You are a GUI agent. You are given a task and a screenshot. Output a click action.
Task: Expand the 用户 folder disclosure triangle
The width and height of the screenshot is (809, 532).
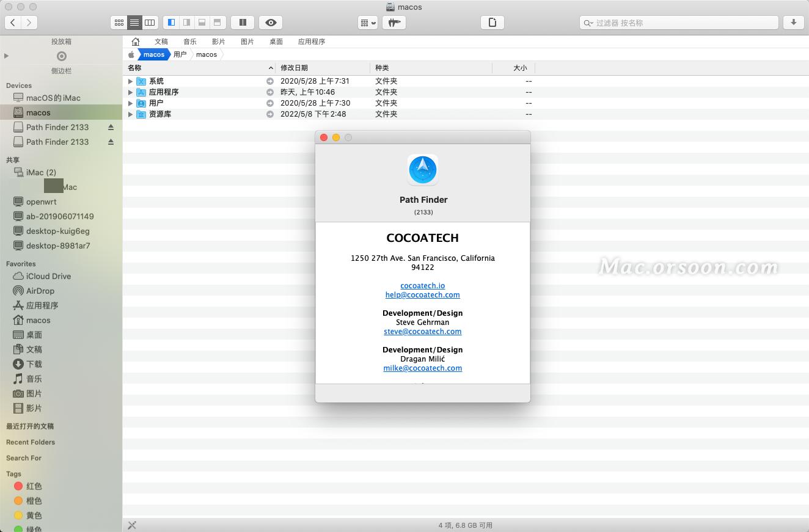[130, 103]
